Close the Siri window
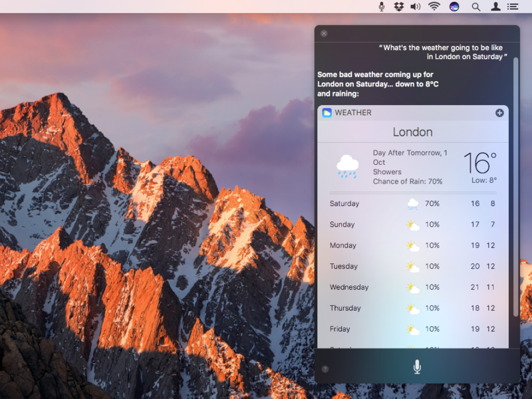 (324, 33)
